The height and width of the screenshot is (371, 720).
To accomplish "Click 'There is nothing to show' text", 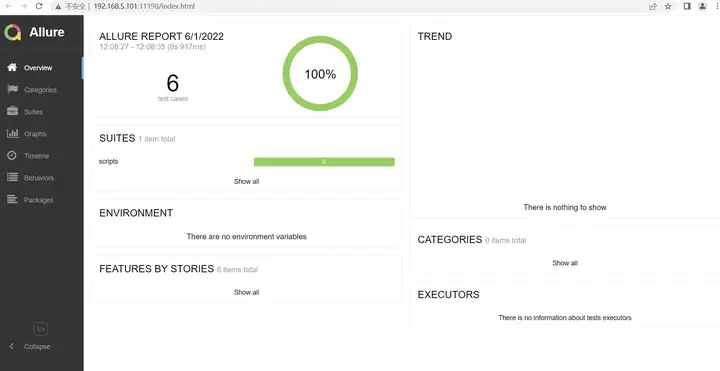I will click(565, 208).
